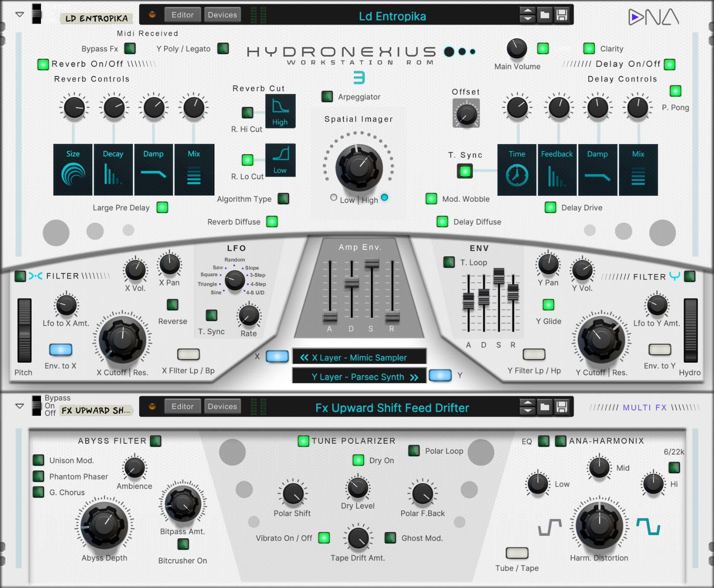Open the Ld Entropika patch name display
Viewport: 714px width, 588px height.
coord(392,16)
